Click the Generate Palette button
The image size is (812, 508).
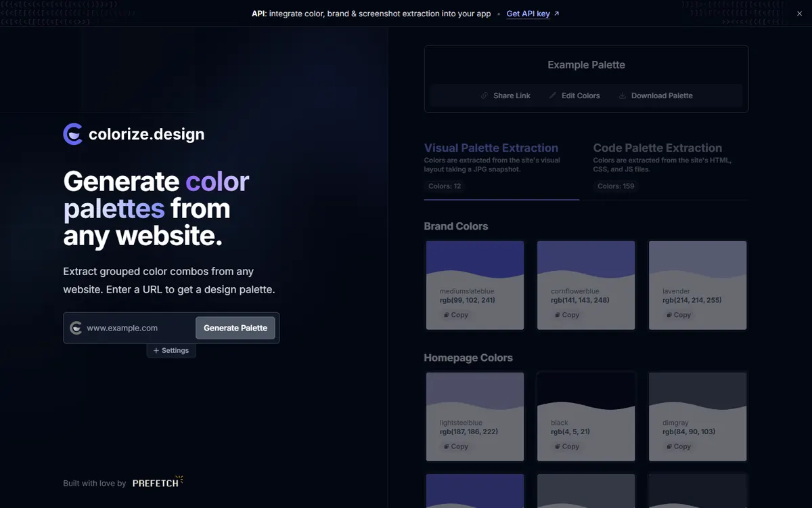(235, 328)
